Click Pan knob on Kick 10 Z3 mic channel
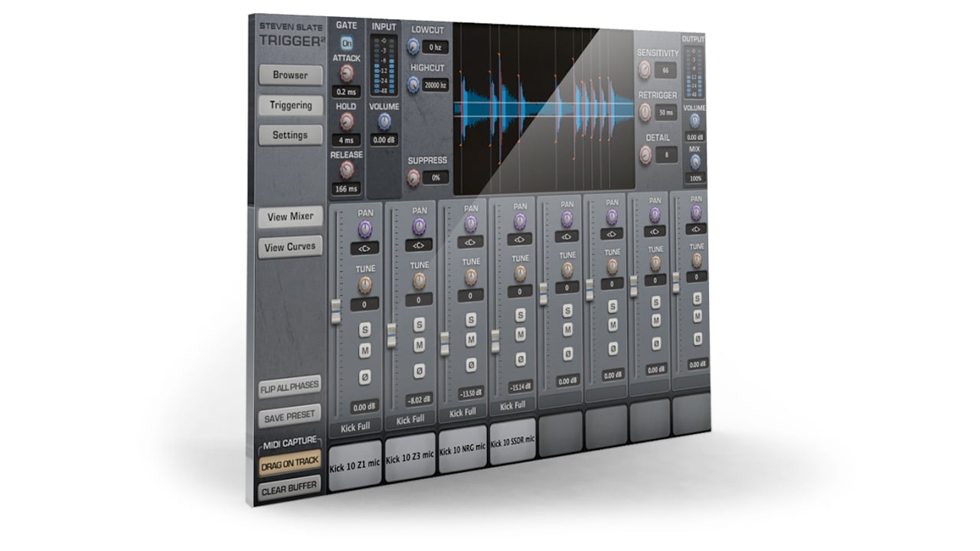The width and height of the screenshot is (980, 551). [420, 226]
